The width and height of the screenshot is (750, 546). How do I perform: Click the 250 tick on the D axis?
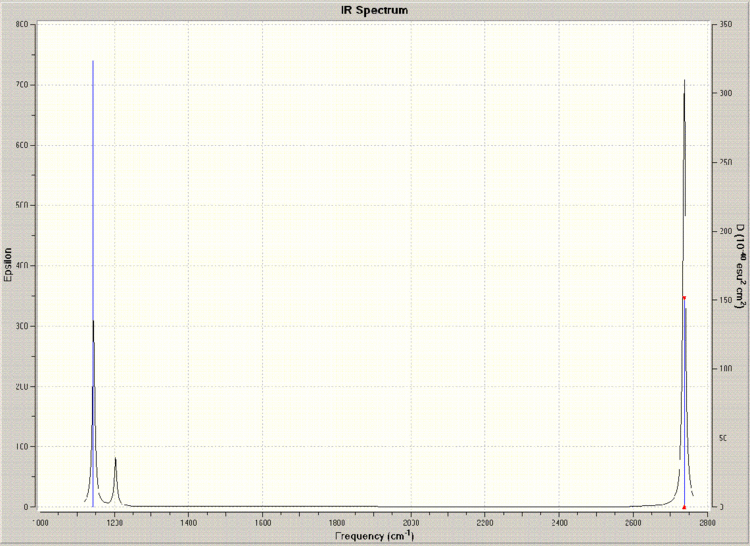point(726,162)
